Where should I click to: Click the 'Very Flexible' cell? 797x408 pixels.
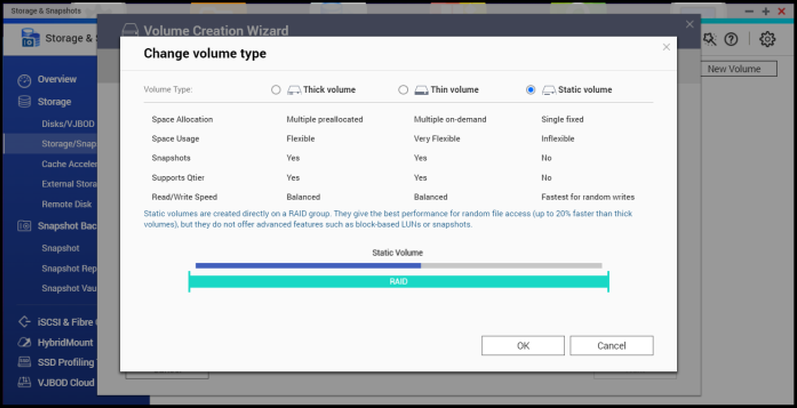point(437,139)
